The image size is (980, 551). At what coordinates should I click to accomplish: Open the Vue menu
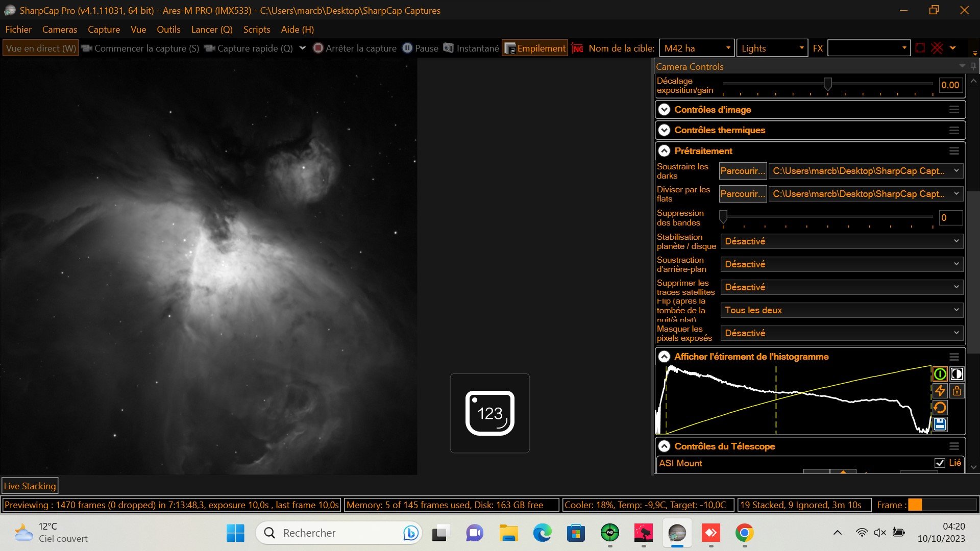point(138,30)
